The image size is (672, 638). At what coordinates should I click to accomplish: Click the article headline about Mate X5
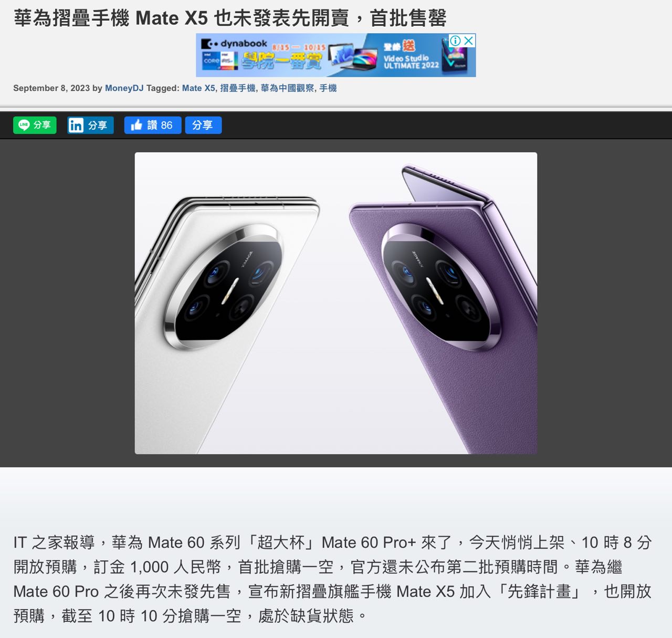pos(230,18)
